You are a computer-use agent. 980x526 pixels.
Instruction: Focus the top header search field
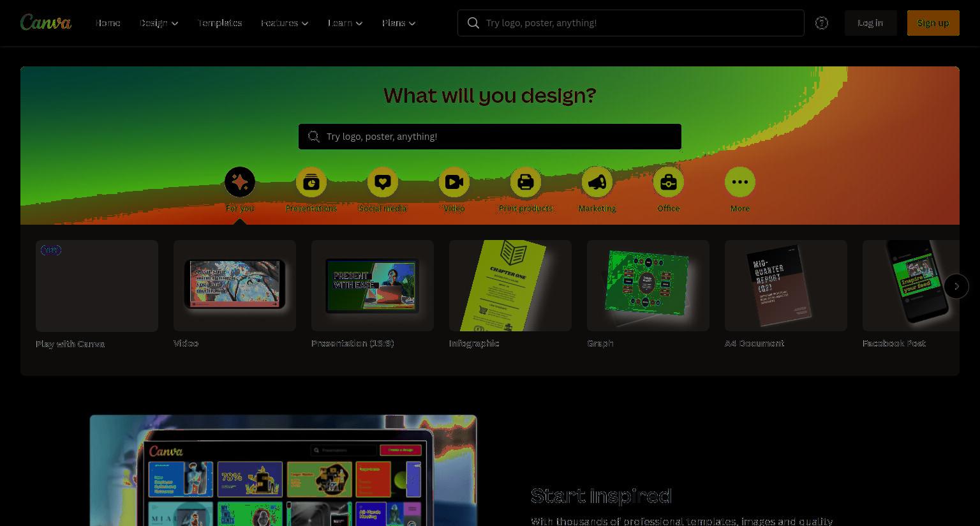pyautogui.click(x=630, y=23)
